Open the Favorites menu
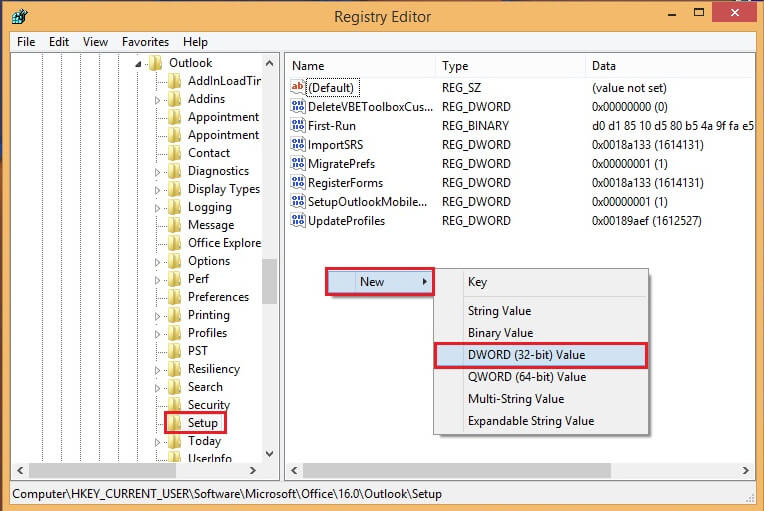 point(145,42)
